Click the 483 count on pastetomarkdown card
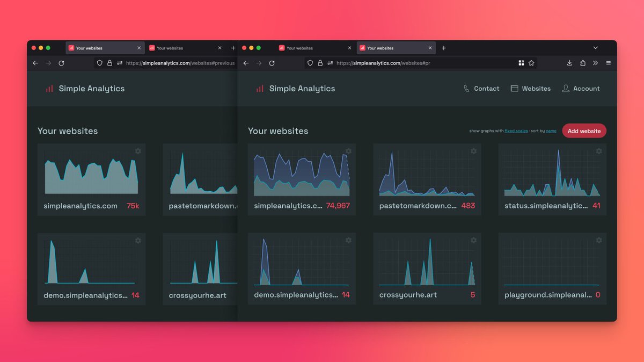 coord(468,206)
